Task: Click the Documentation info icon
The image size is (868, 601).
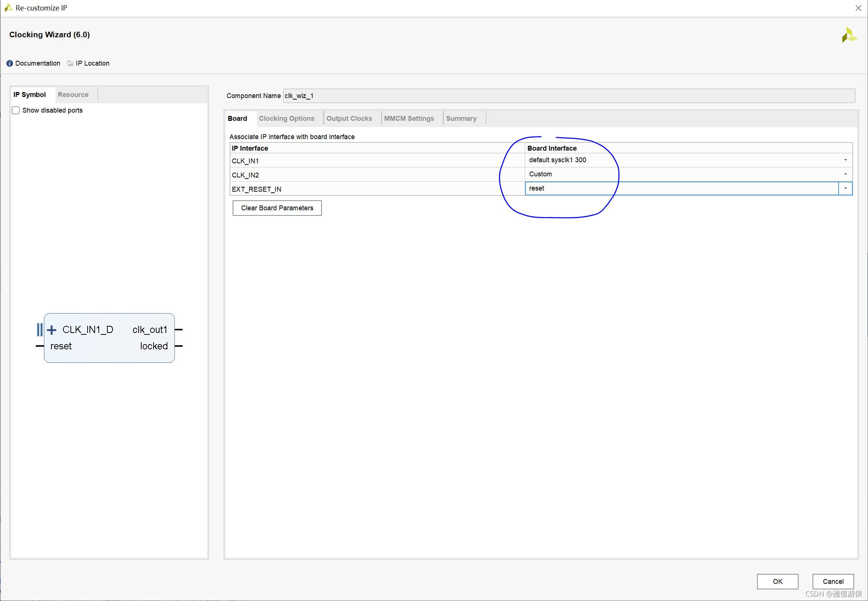Action: (10, 63)
